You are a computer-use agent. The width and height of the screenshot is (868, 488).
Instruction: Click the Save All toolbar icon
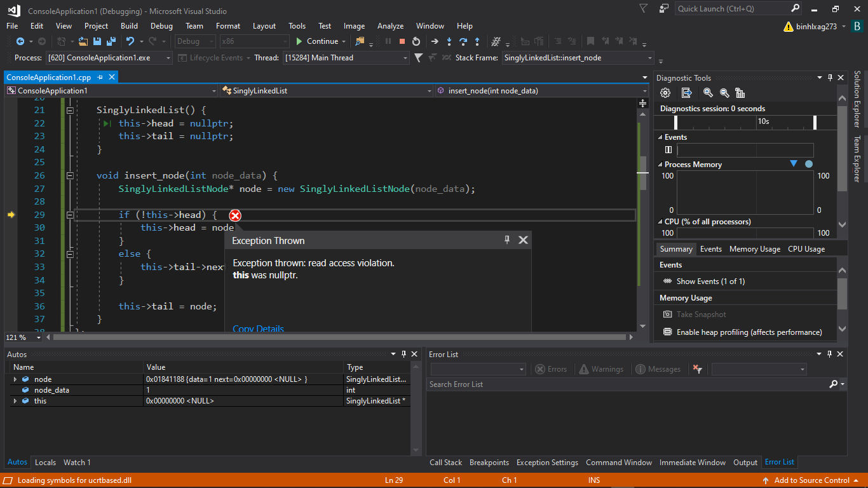[x=111, y=41]
